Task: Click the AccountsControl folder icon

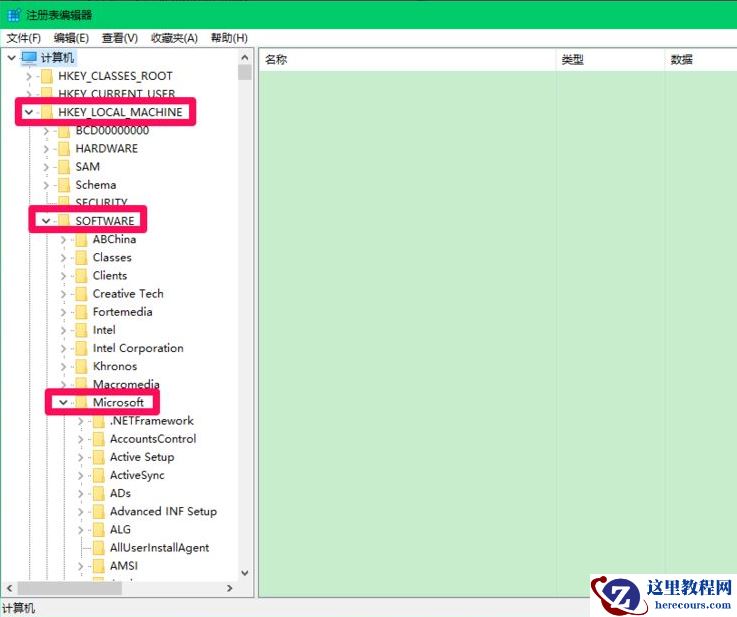Action: [99, 439]
